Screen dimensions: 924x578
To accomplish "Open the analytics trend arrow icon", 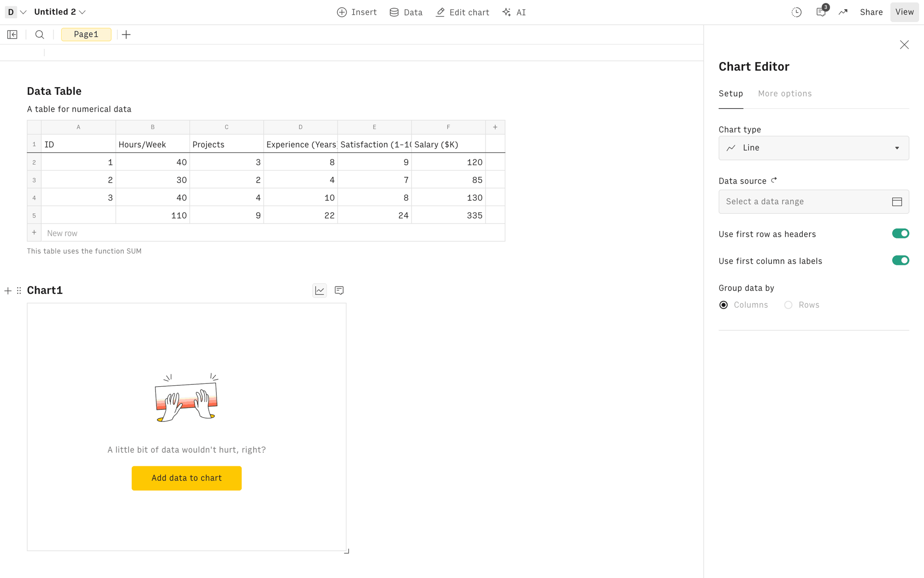I will click(x=843, y=13).
